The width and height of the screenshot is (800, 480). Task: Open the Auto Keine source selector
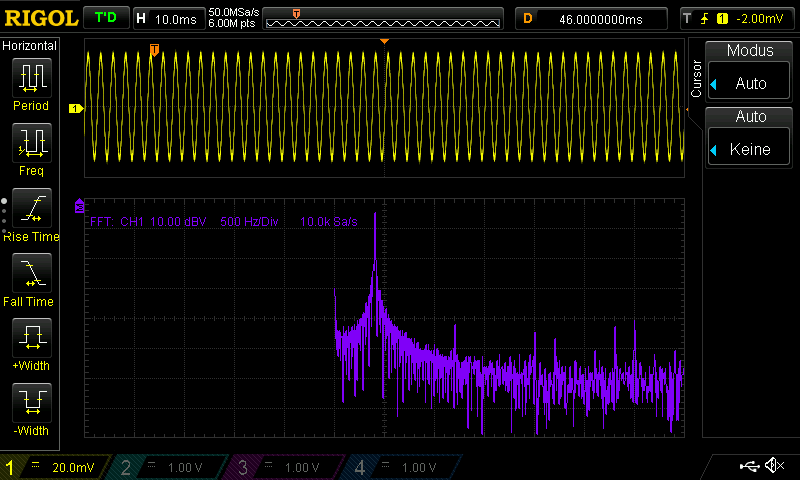750,138
